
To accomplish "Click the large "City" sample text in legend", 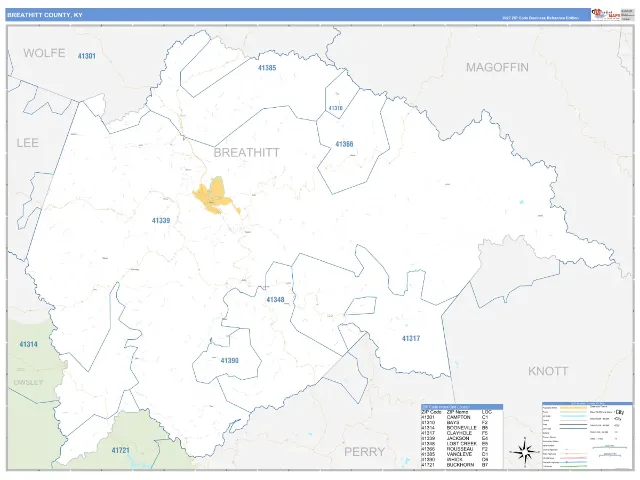I will tap(620, 412).
